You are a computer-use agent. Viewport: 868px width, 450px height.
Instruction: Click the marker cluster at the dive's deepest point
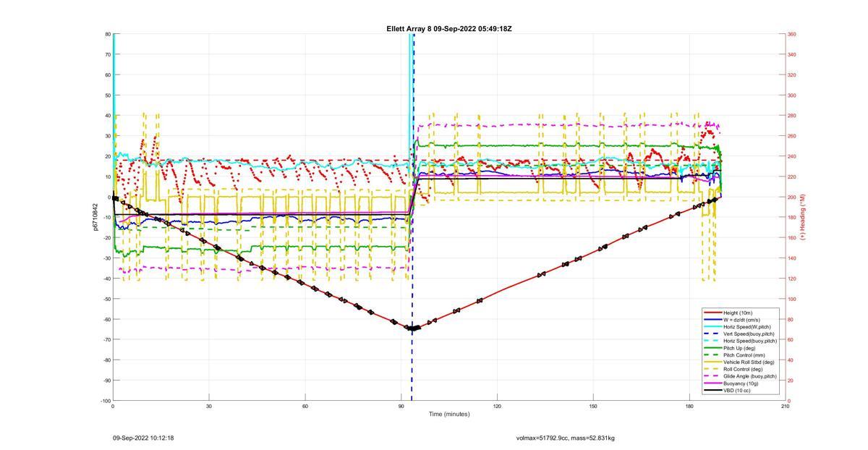412,328
